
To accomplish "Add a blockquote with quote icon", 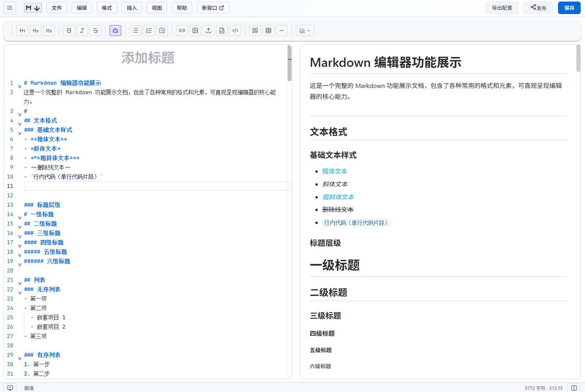I will pyautogui.click(x=255, y=30).
